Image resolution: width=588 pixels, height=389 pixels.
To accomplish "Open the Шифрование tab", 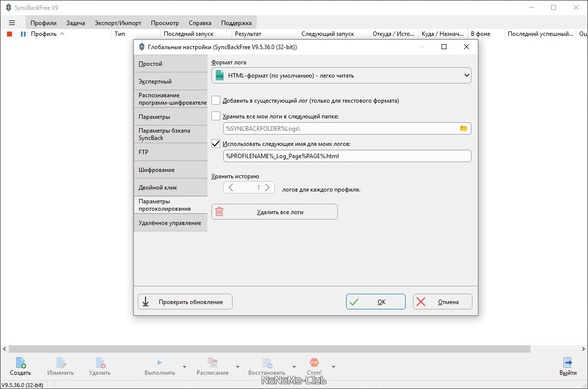I will click(171, 170).
